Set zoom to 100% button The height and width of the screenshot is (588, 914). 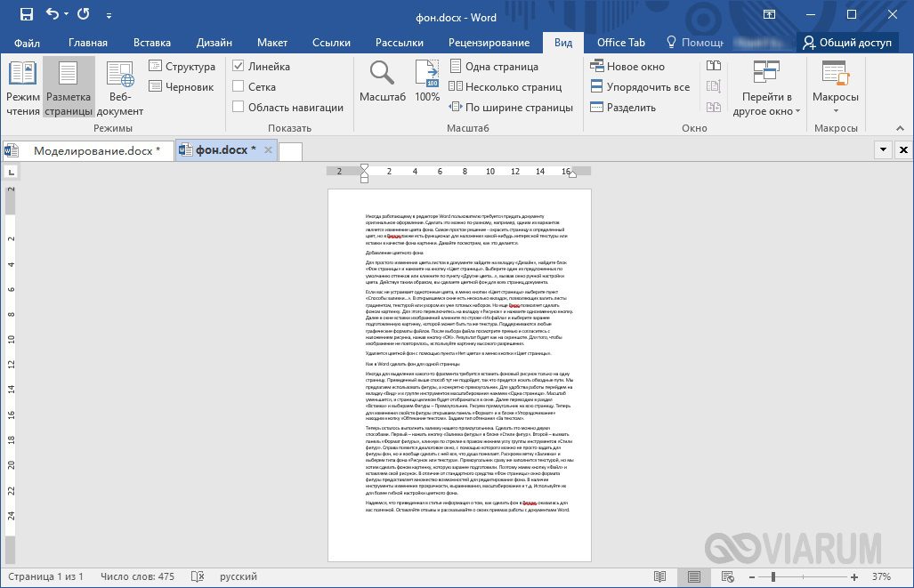click(427, 82)
